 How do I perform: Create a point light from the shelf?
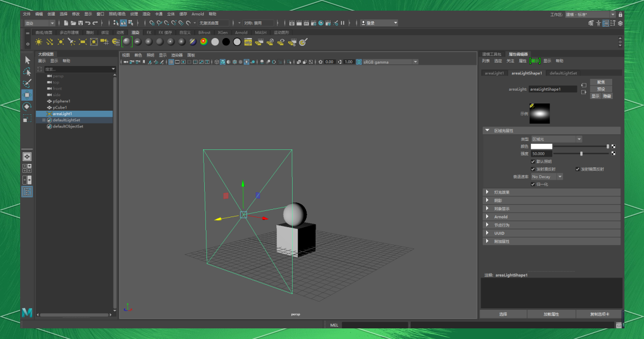(x=61, y=42)
